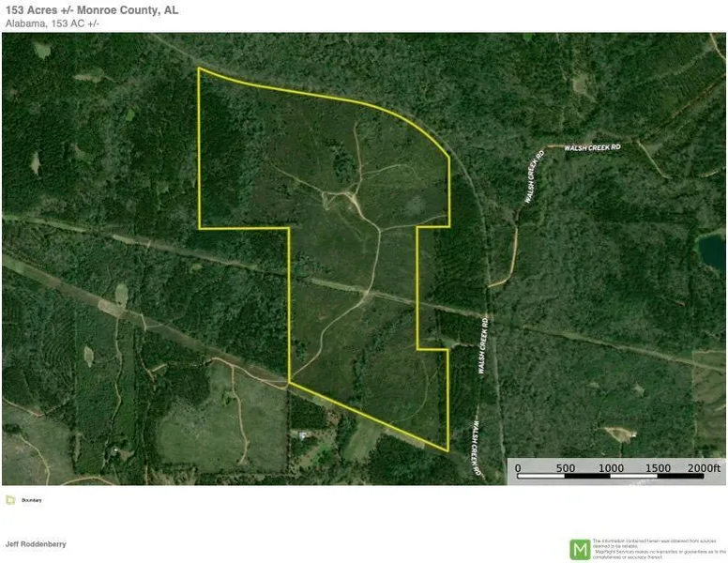This screenshot has height=563, width=728.
Task: Click the green MapRight logo icon
Action: [x=581, y=549]
